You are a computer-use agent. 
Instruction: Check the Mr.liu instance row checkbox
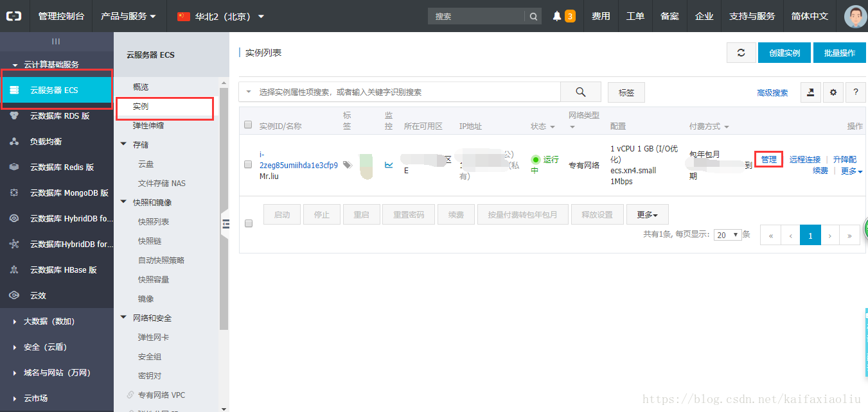pos(249,164)
